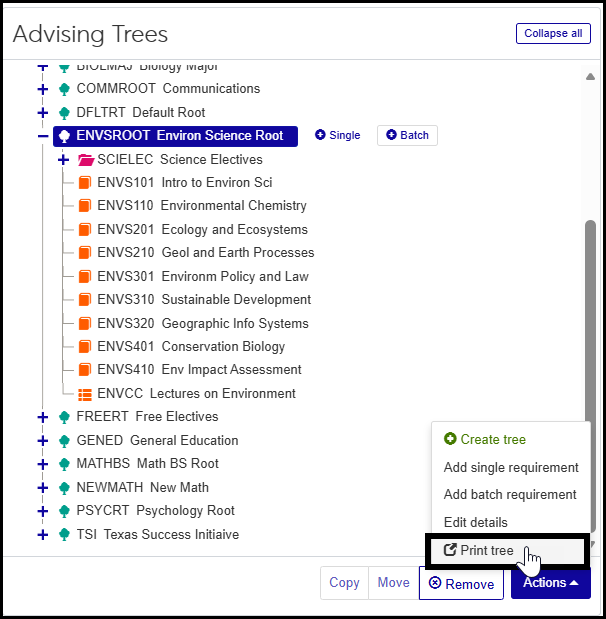Select ENVS401 Conservation Biology row
606x619 pixels.
(x=191, y=347)
